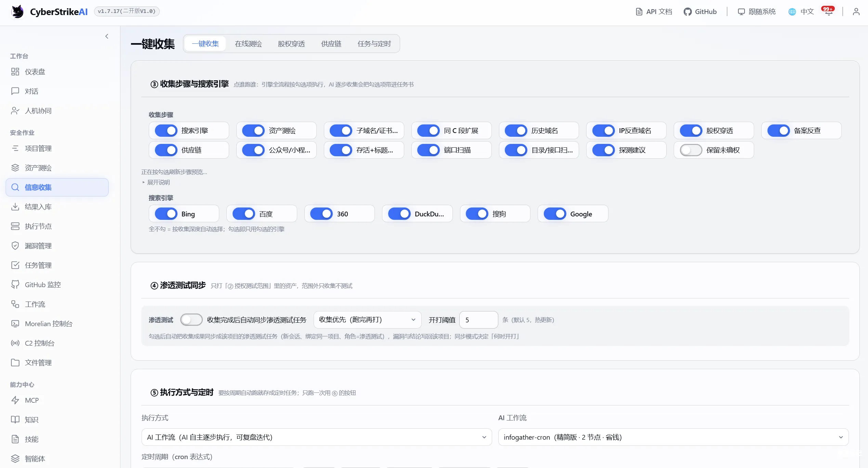Click the 结果入库 download icon
Image resolution: width=868 pixels, height=468 pixels.
[x=15, y=206]
